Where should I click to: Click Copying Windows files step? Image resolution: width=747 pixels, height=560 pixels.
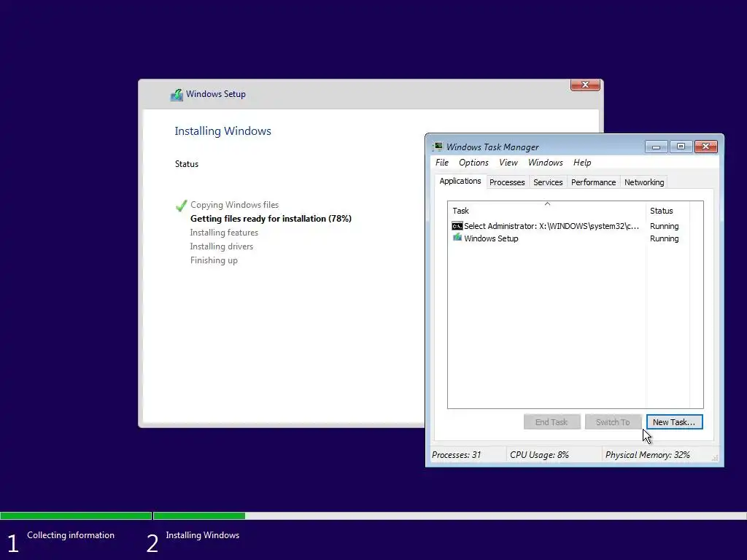point(234,205)
